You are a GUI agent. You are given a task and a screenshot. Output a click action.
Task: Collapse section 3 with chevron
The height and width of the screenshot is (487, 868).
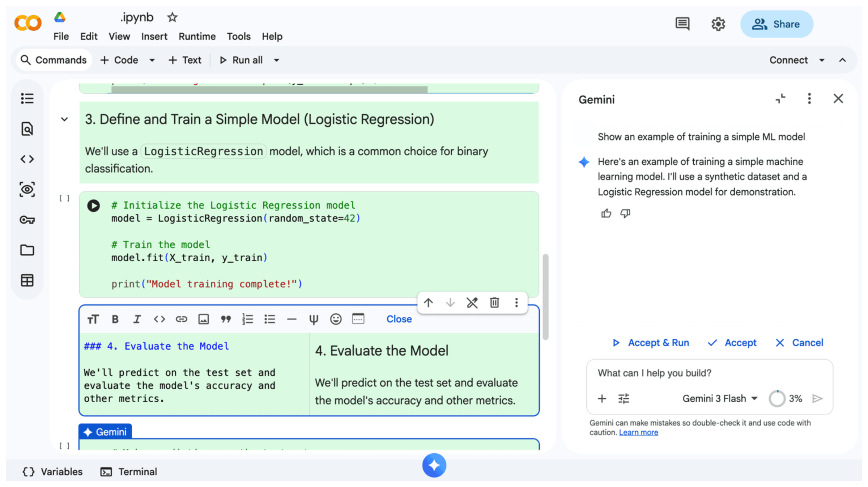click(x=64, y=119)
